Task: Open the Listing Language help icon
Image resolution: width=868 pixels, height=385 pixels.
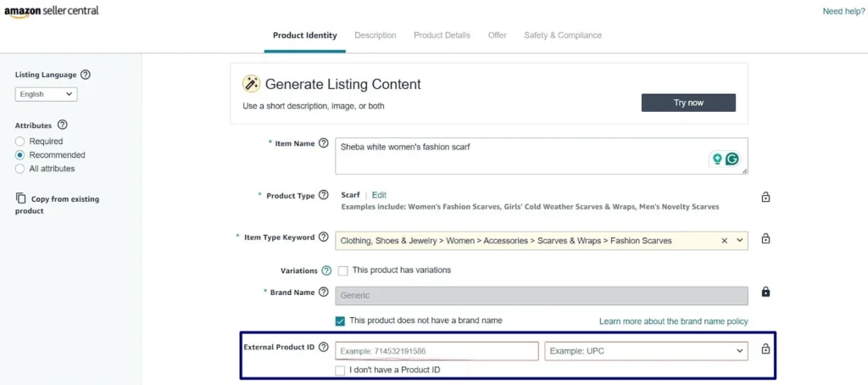Action: (86, 75)
